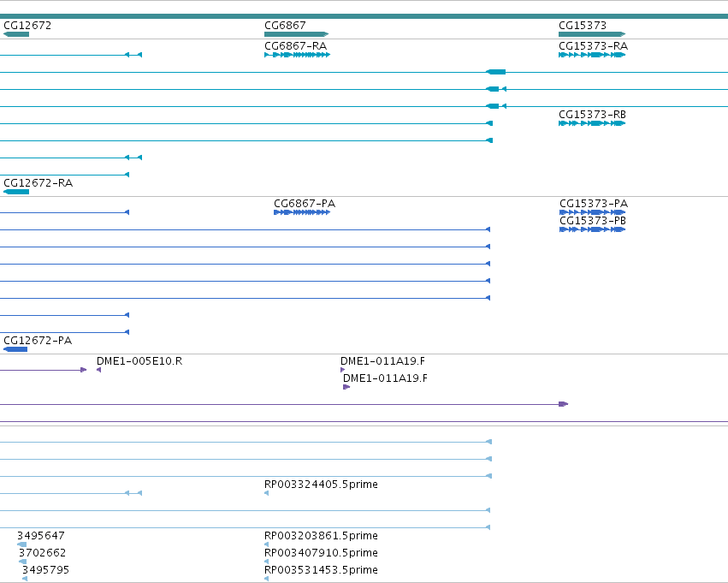The width and height of the screenshot is (728, 583).
Task: Click the CG15373-RB exon glyph track
Action: (x=592, y=123)
